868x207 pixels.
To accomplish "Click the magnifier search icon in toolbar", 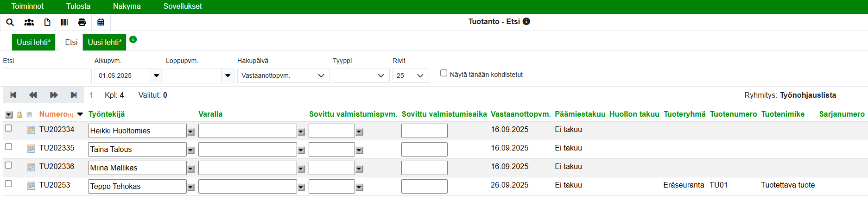I will [10, 22].
